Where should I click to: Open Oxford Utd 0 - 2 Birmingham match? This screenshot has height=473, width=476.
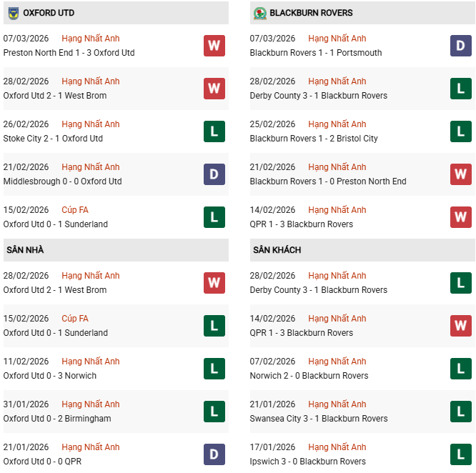[x=57, y=419]
